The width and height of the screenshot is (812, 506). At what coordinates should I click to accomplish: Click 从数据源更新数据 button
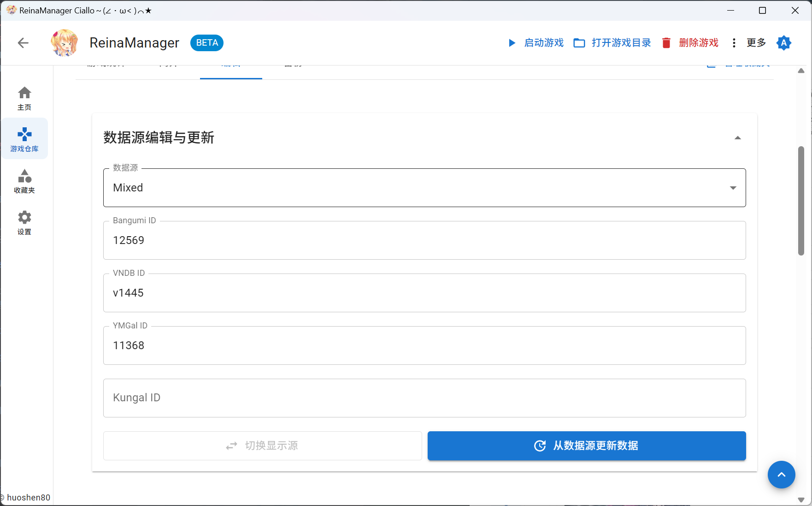coord(587,446)
